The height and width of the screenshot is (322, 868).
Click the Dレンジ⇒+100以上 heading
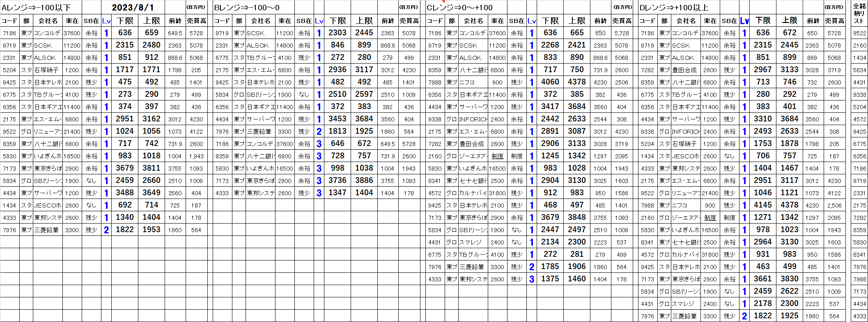(x=674, y=7)
